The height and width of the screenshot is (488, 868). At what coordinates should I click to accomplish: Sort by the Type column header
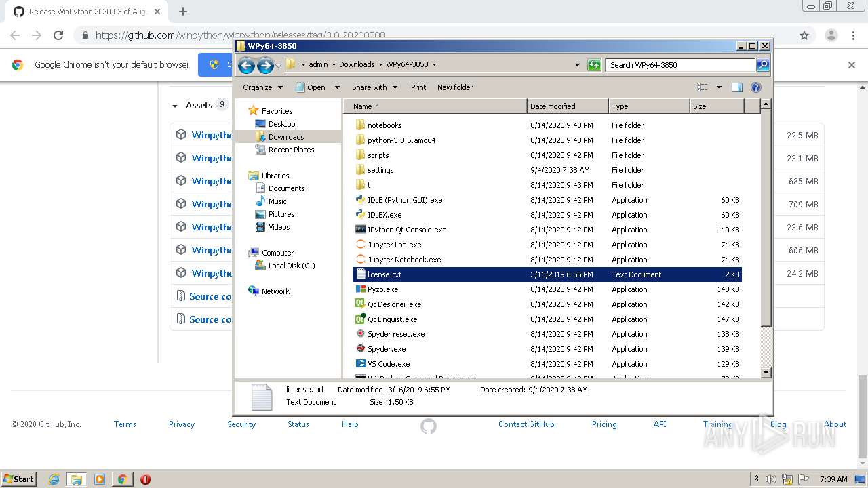click(649, 106)
